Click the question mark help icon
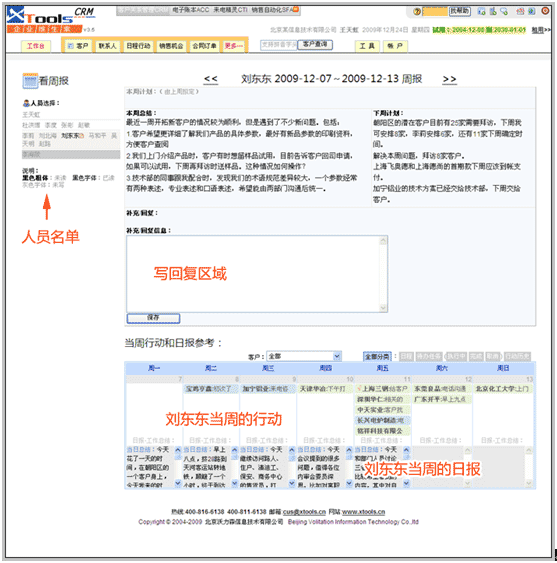The image size is (557, 563). coord(417,11)
